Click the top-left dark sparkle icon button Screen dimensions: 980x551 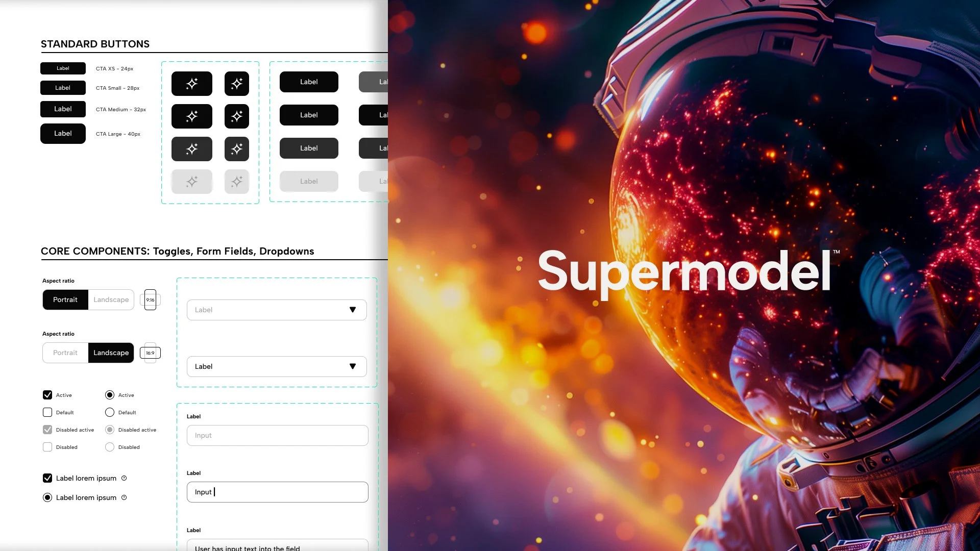tap(191, 83)
